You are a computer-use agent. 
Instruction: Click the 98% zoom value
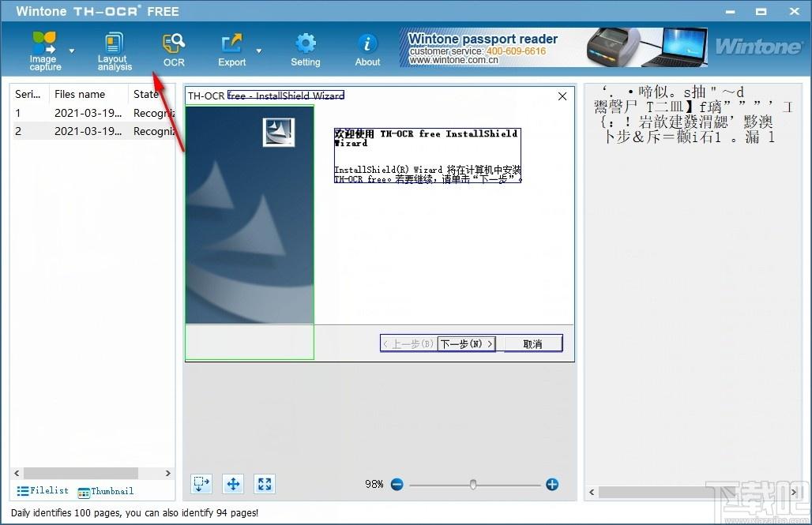(x=374, y=484)
